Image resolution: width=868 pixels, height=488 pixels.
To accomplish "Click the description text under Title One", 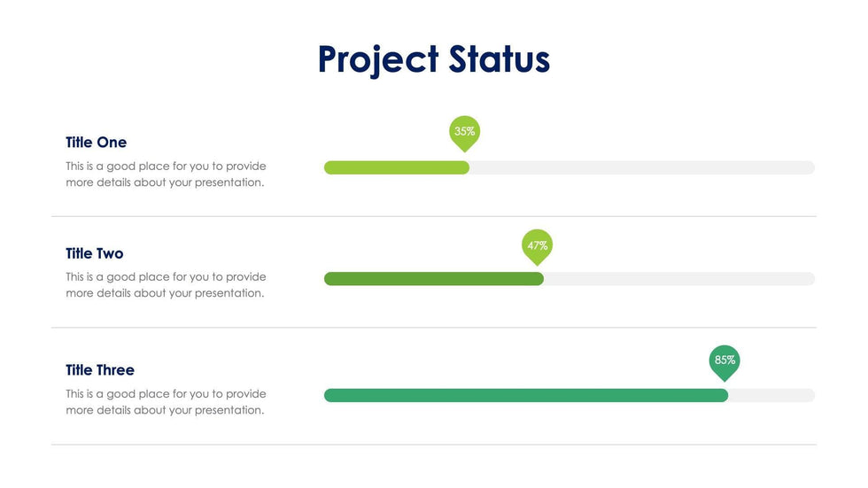I will pyautogui.click(x=166, y=174).
